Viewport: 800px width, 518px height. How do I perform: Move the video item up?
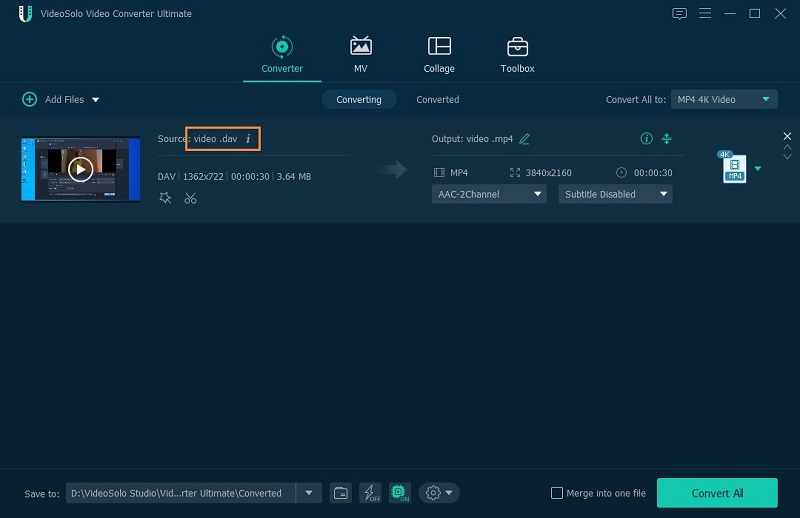click(x=787, y=147)
